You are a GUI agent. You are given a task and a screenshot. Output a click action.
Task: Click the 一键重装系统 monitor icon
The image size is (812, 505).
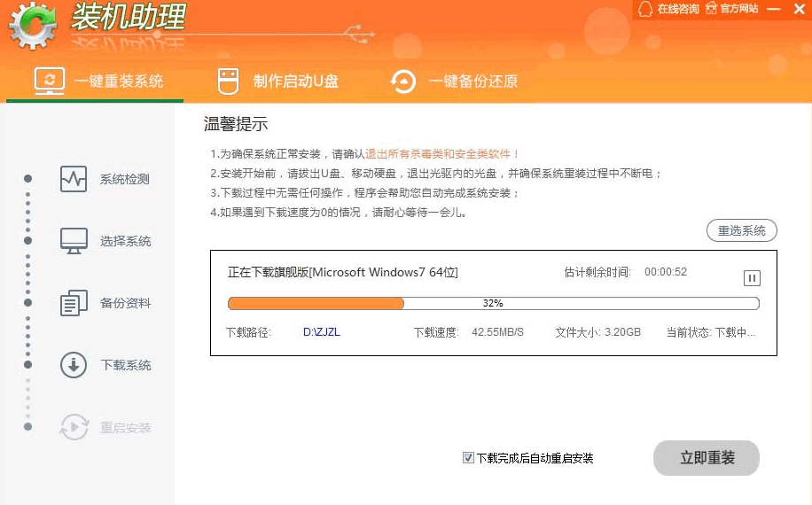(50, 82)
